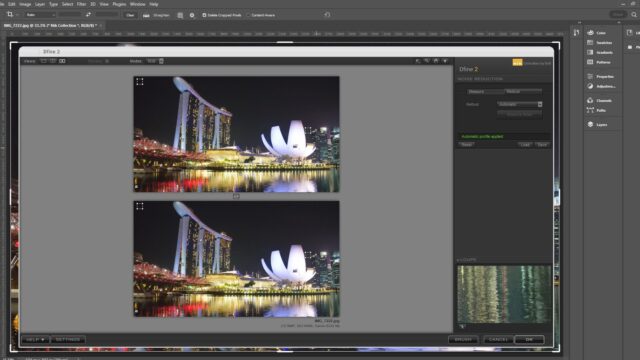The height and width of the screenshot is (360, 640).
Task: Select the Crop tool icon in options bar
Action: pos(10,15)
